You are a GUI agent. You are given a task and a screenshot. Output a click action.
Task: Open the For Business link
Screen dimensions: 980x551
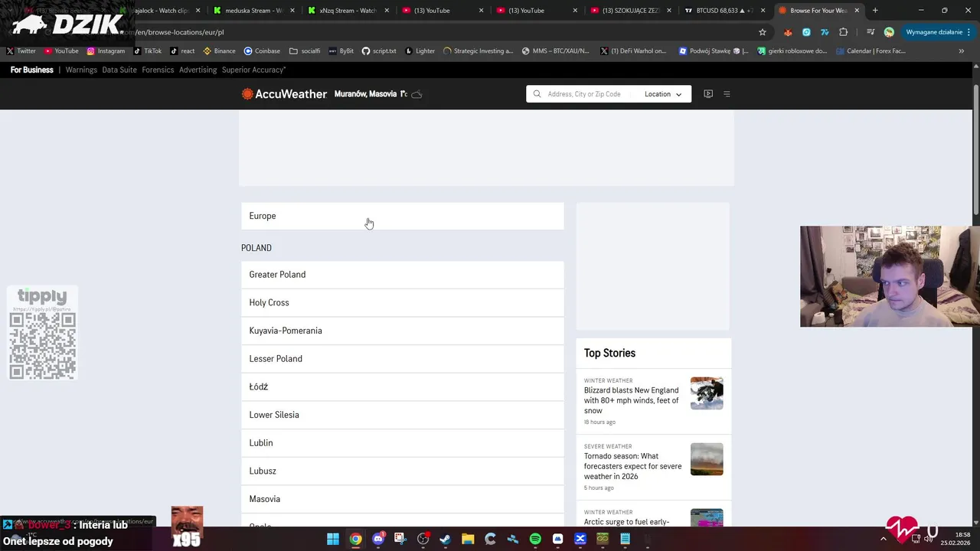tap(32, 70)
